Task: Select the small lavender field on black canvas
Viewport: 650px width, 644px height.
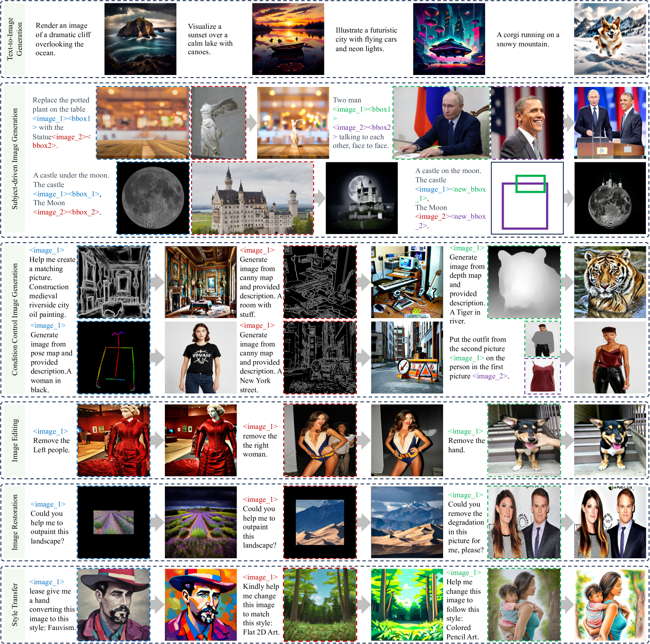Action: (114, 522)
